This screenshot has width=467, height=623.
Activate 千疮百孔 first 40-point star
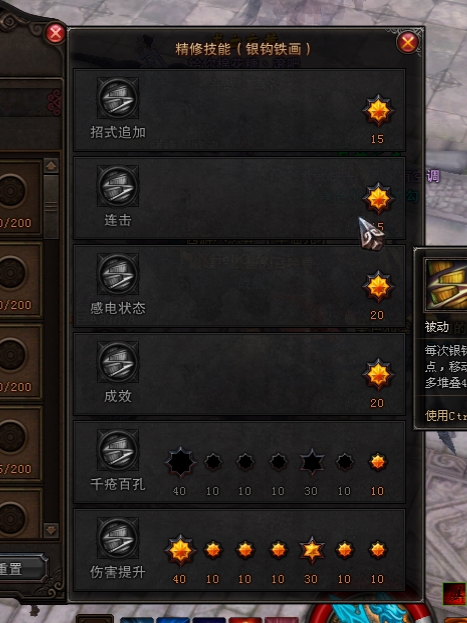[x=180, y=462]
